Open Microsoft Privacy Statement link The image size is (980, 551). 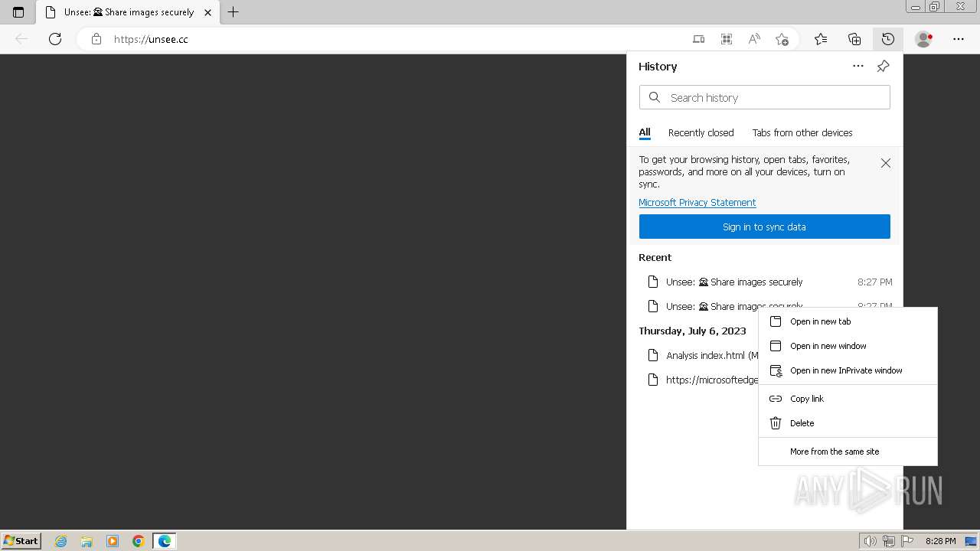pyautogui.click(x=697, y=202)
